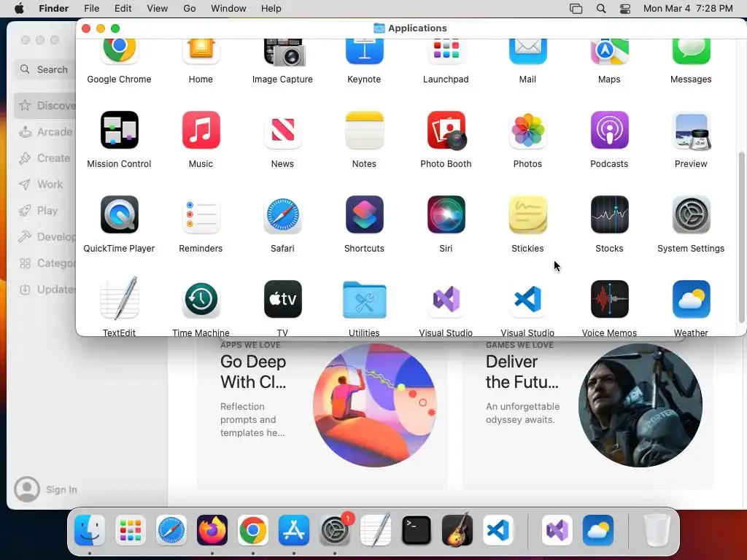Viewport: 747px width, 560px height.
Task: Open the Trash in the Dock
Action: pos(657,530)
